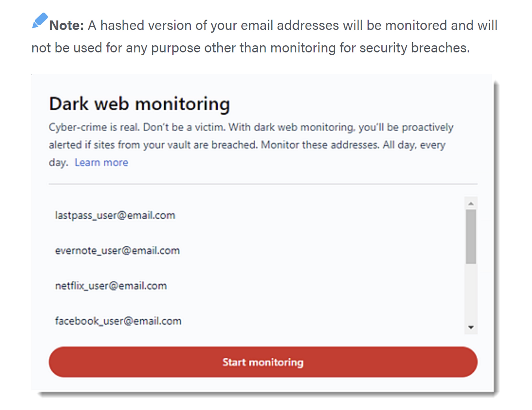Click the 'Monitor these addresses' sentence
The height and width of the screenshot is (410, 532).
coord(320,145)
